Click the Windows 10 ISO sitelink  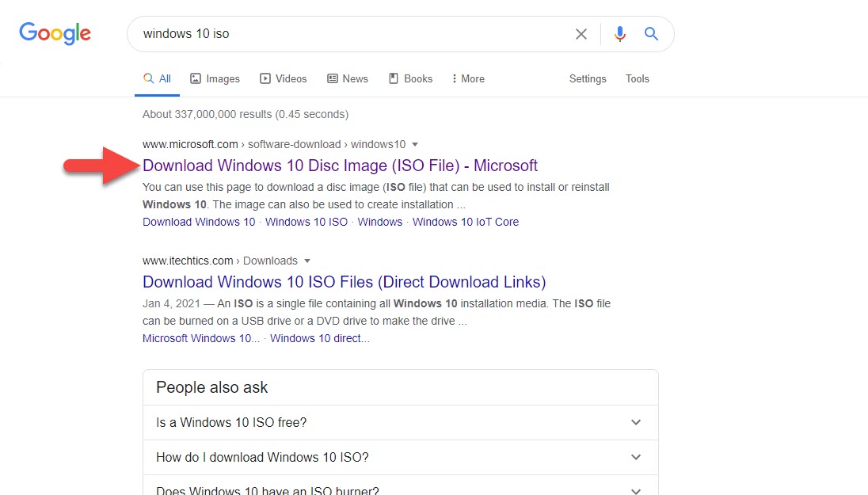click(x=306, y=222)
